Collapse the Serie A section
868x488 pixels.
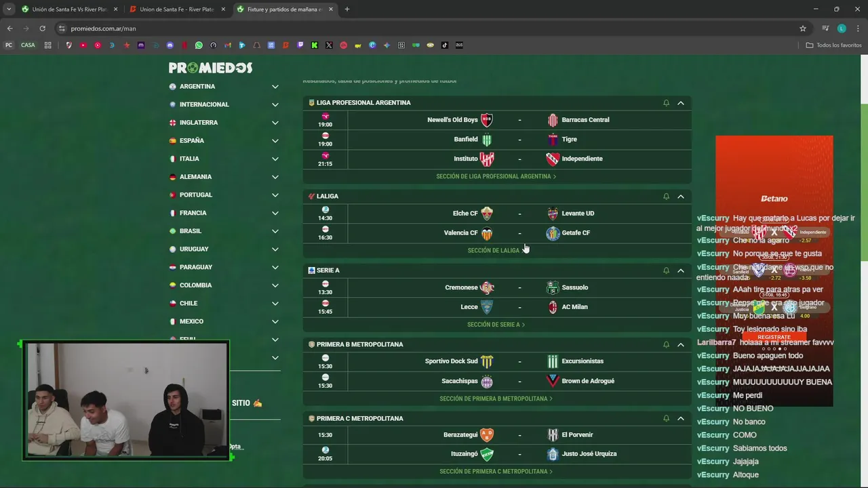click(x=681, y=270)
